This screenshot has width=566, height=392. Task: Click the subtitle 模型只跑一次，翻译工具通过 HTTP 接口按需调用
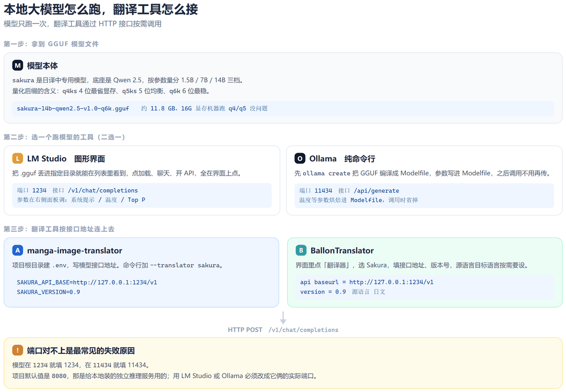[83, 24]
